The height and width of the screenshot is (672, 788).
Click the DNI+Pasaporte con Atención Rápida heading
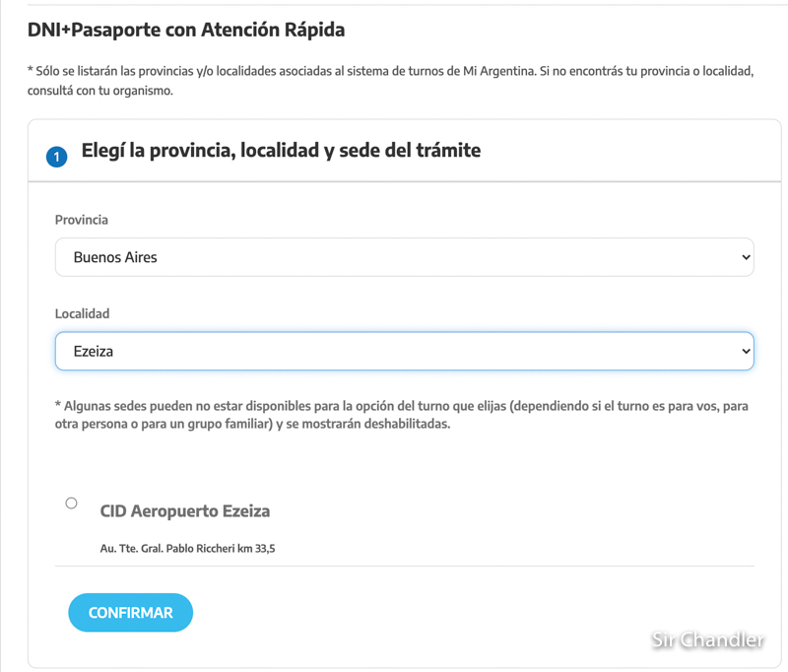tap(186, 31)
